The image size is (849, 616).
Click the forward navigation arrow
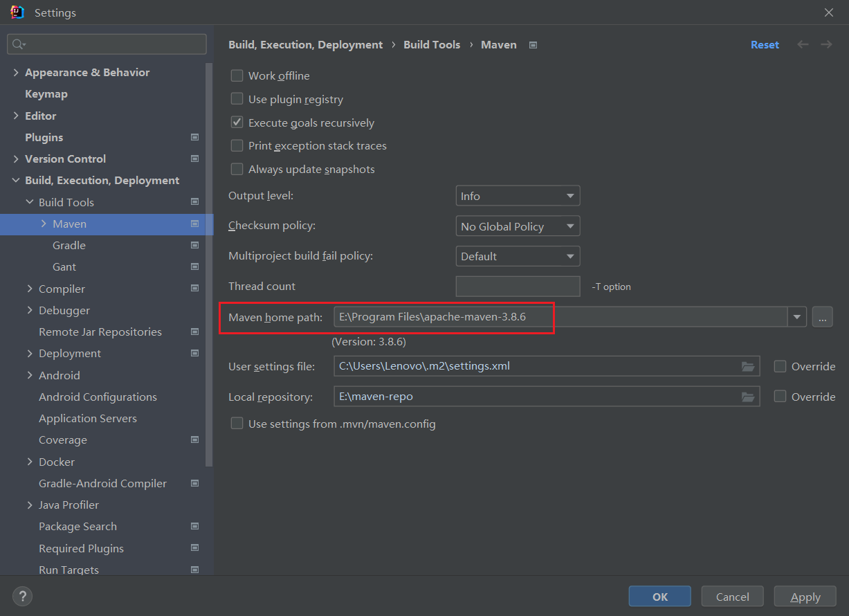(826, 44)
